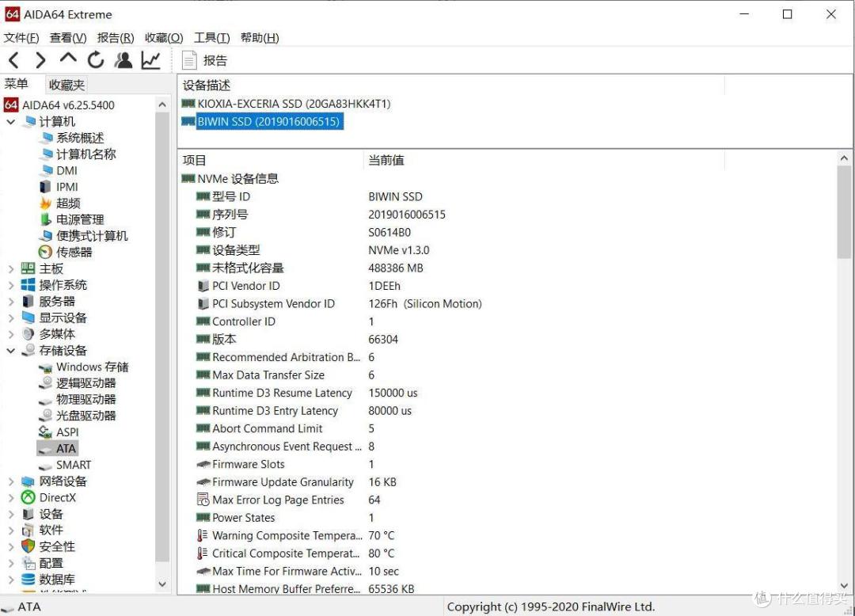The width and height of the screenshot is (855, 616).
Task: Open the 查看(V) menu
Action: pos(68,38)
